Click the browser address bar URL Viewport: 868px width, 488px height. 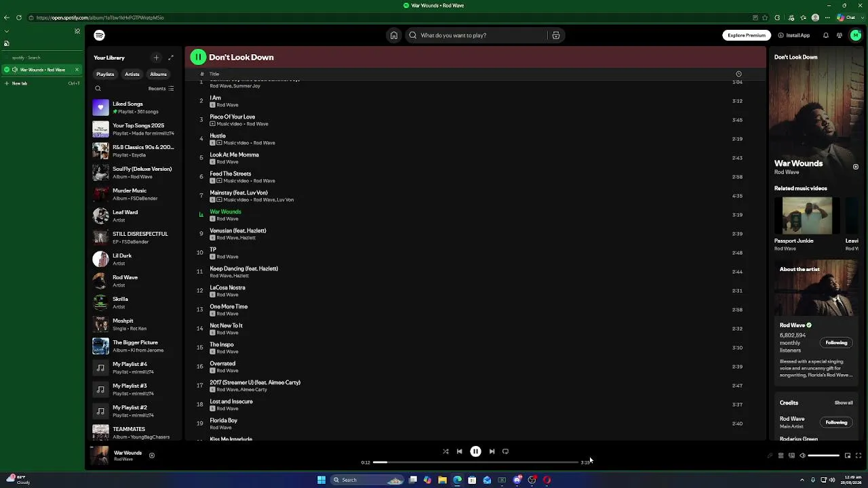[100, 18]
